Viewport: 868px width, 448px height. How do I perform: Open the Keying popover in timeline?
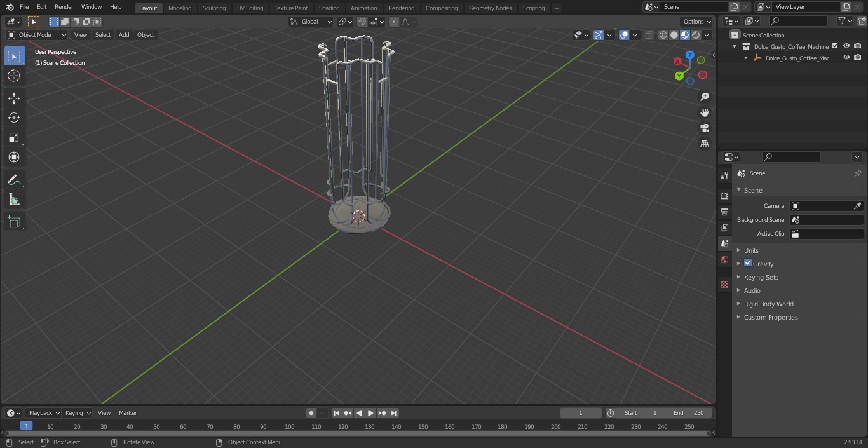pyautogui.click(x=78, y=413)
